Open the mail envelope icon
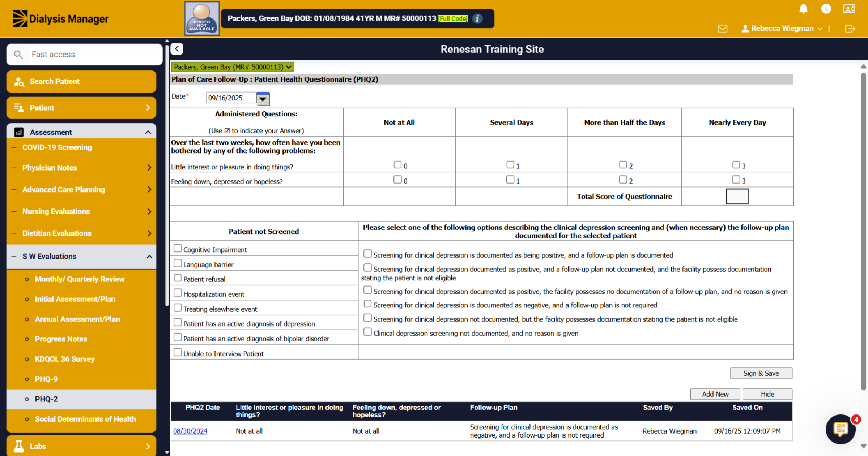Image resolution: width=868 pixels, height=456 pixels. click(x=722, y=29)
